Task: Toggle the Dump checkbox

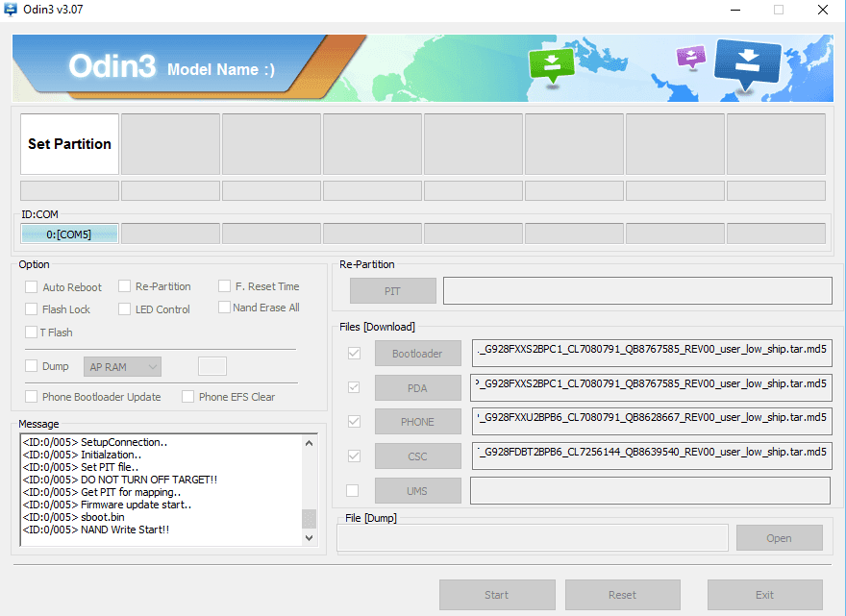Action: [x=32, y=366]
